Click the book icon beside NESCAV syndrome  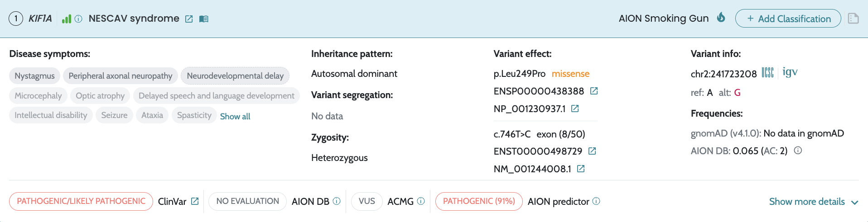pyautogui.click(x=204, y=19)
